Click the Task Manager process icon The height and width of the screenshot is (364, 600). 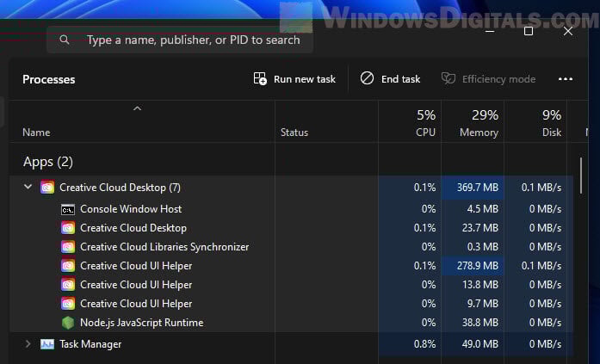click(x=47, y=344)
